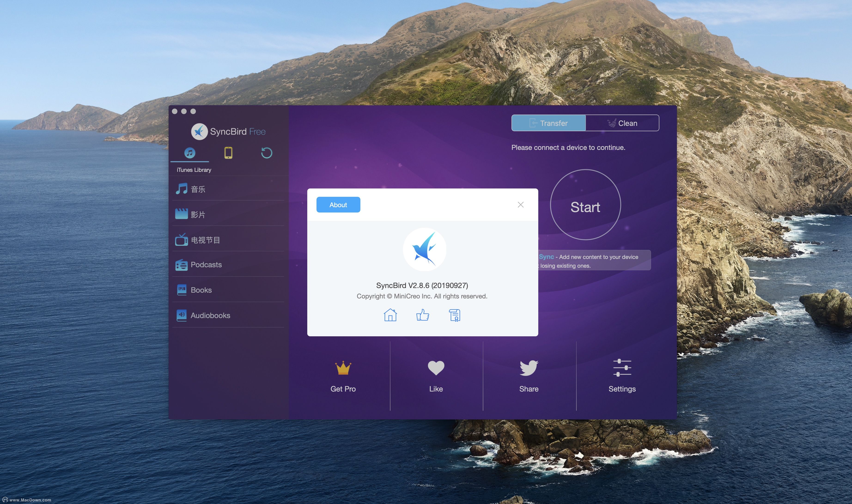This screenshot has width=852, height=504.
Task: Click the clapperboard icon for 影片
Action: click(x=181, y=214)
